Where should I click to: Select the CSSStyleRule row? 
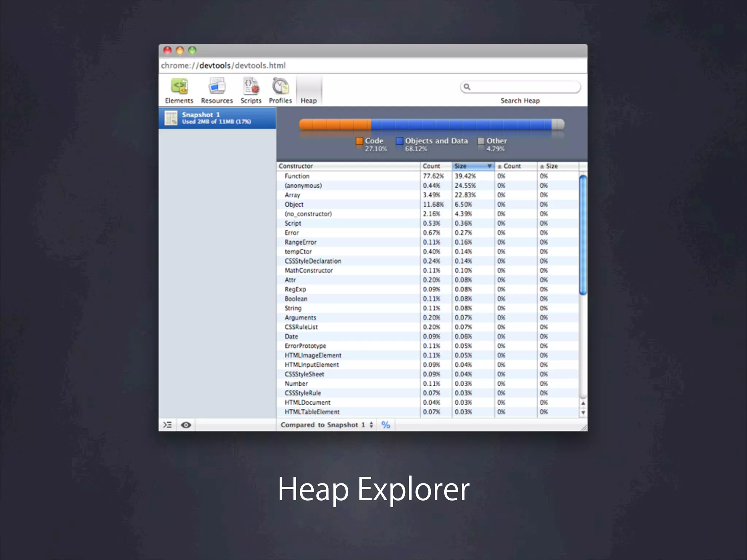point(427,393)
